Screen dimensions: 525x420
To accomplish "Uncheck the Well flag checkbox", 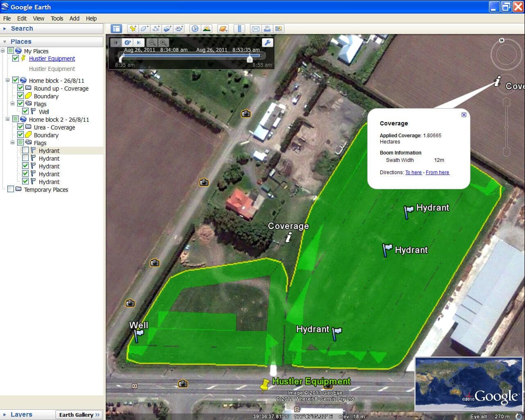I will tap(25, 111).
